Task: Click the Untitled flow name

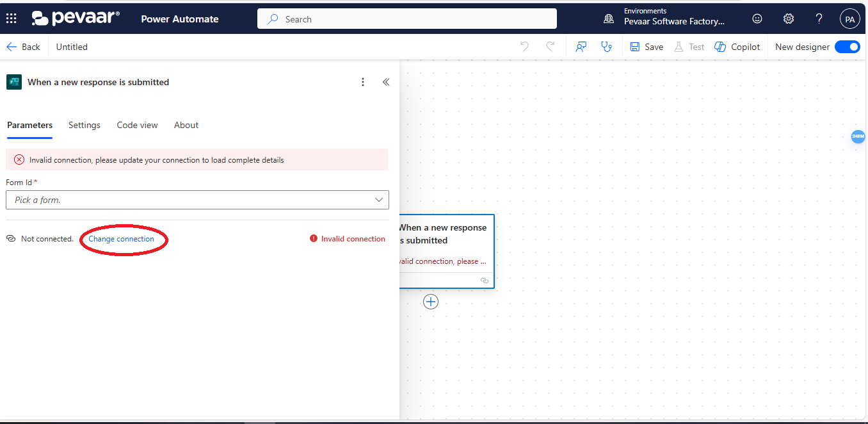Action: (72, 47)
